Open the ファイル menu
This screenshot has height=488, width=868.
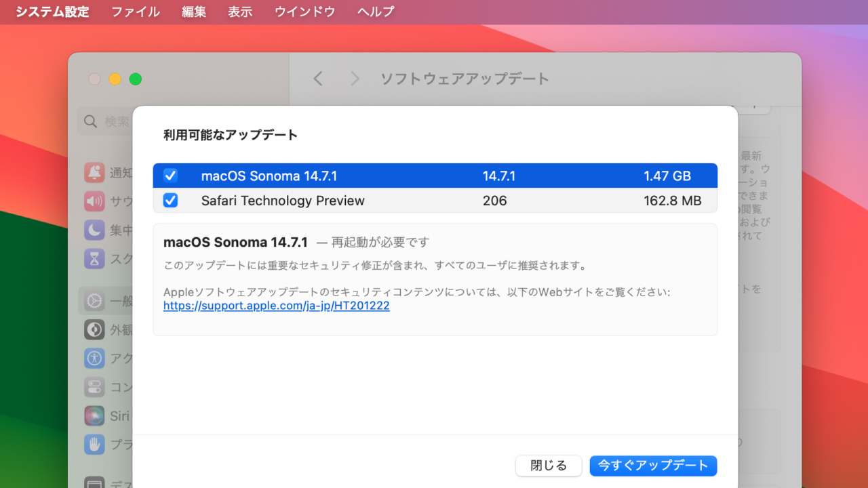136,12
